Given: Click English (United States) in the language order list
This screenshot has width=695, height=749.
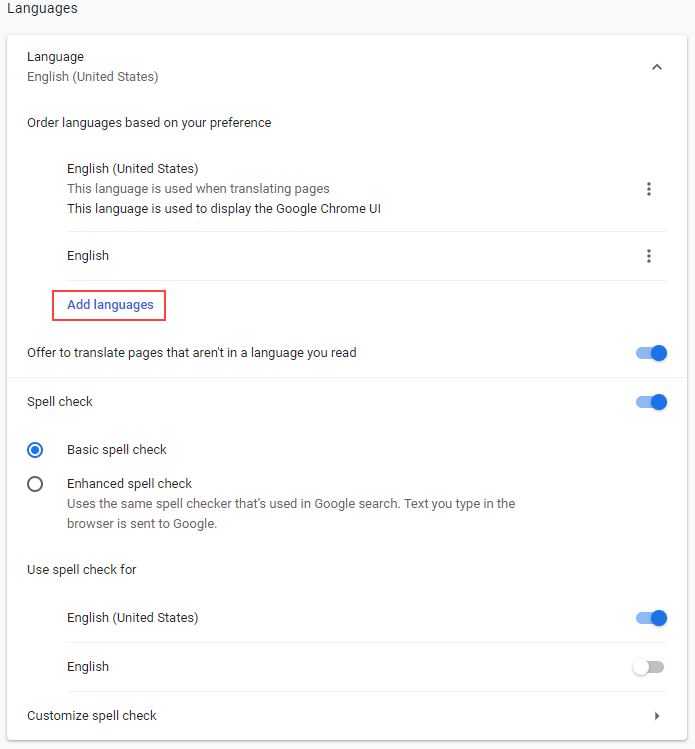Looking at the screenshot, I should [133, 169].
